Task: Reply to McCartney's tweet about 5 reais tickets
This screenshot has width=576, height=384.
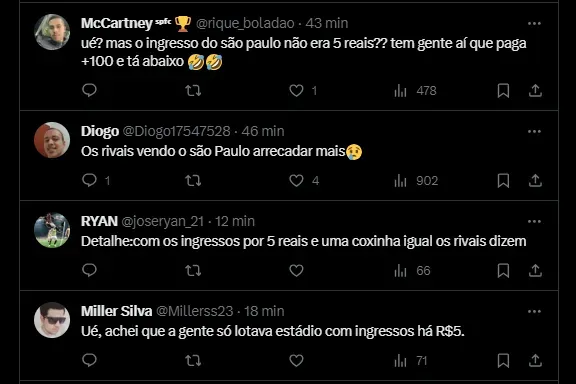Action: coord(89,90)
